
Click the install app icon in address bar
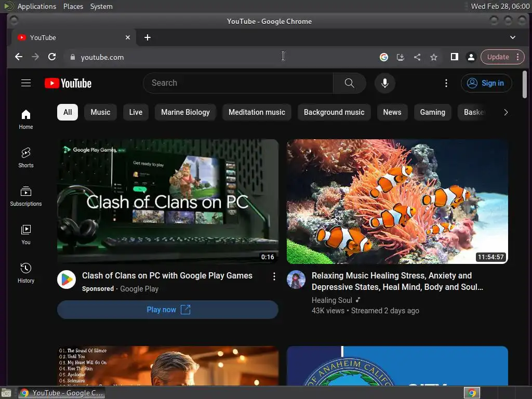coord(401,57)
